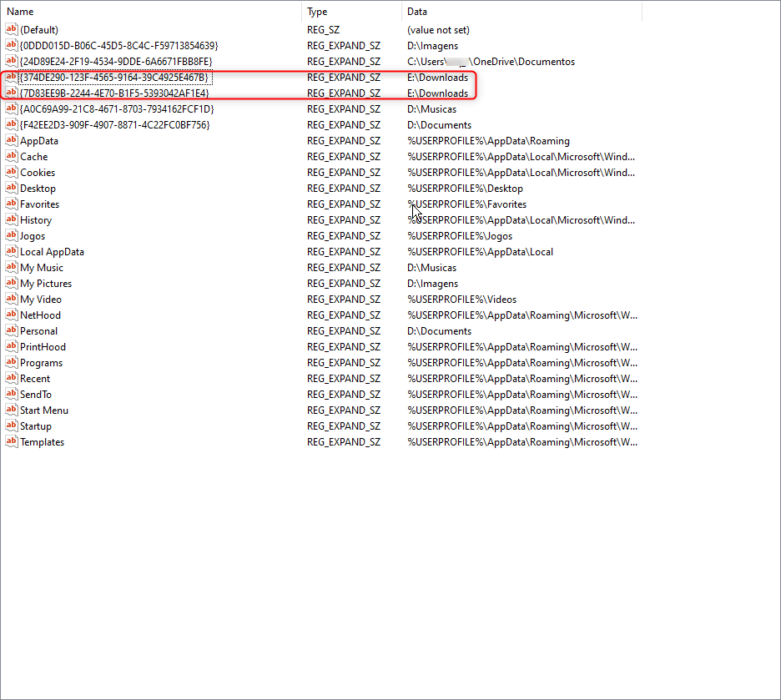Click the ab icon beside Cookies
781x700 pixels.
[10, 172]
